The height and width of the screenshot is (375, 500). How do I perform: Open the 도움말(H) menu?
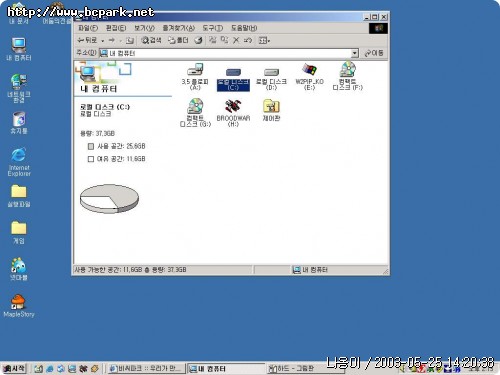[x=244, y=28]
